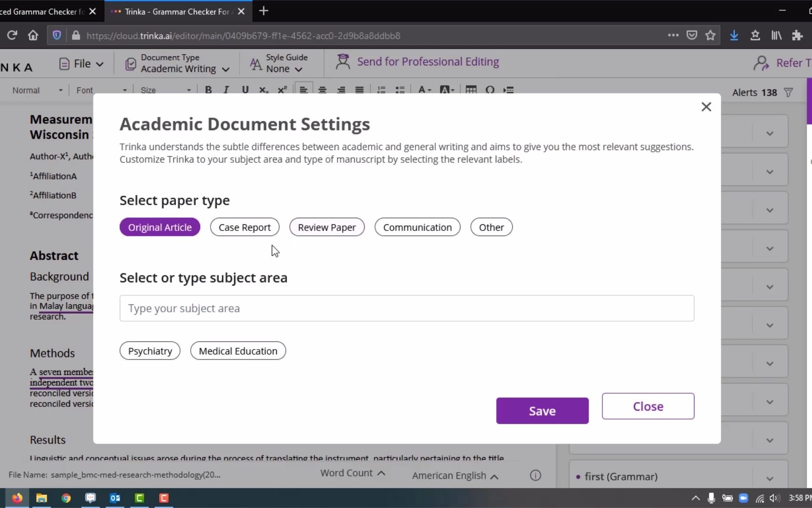
Task: Open Document Type Academic Writing dropdown
Action: click(178, 63)
